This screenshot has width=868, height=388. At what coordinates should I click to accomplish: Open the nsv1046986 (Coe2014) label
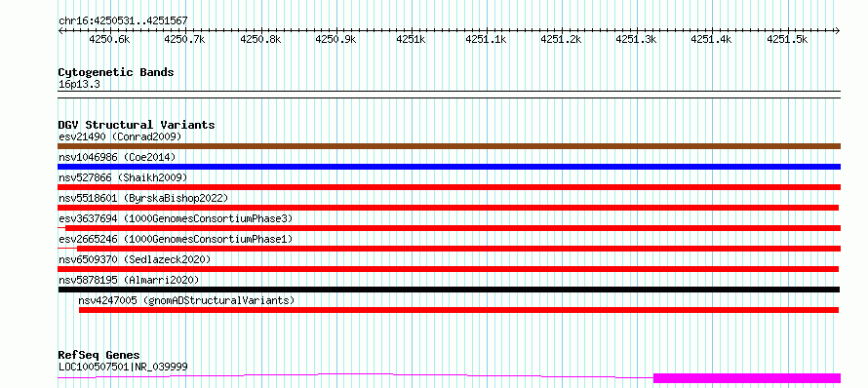tap(117, 157)
